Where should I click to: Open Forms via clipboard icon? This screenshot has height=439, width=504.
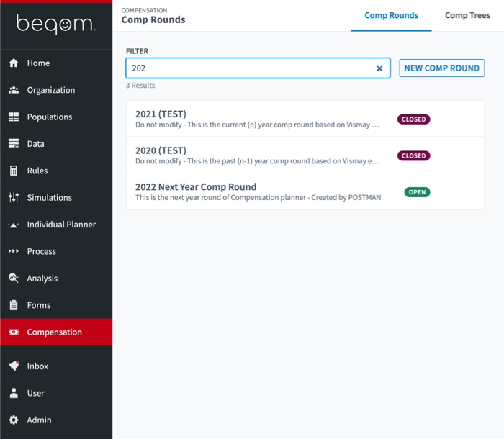pos(14,305)
